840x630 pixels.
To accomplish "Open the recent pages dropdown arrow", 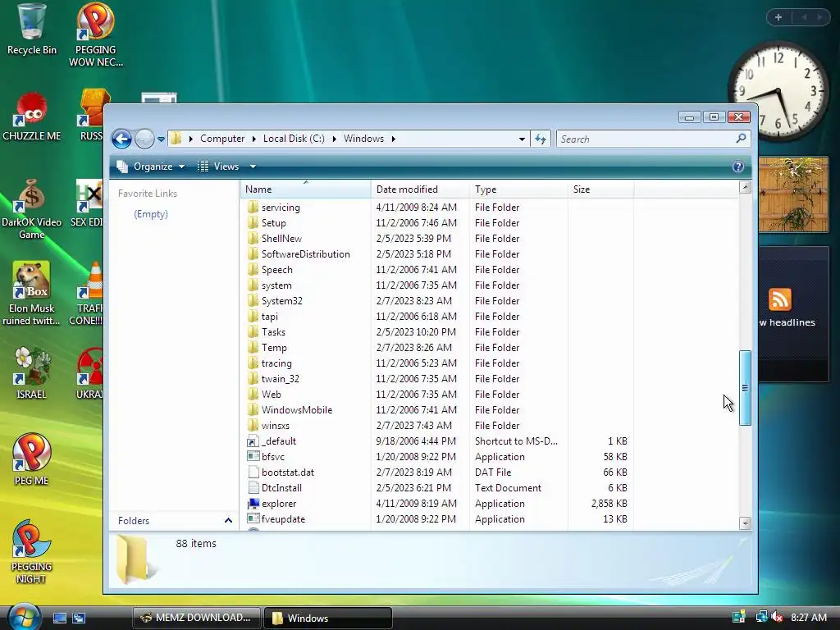I will [161, 139].
